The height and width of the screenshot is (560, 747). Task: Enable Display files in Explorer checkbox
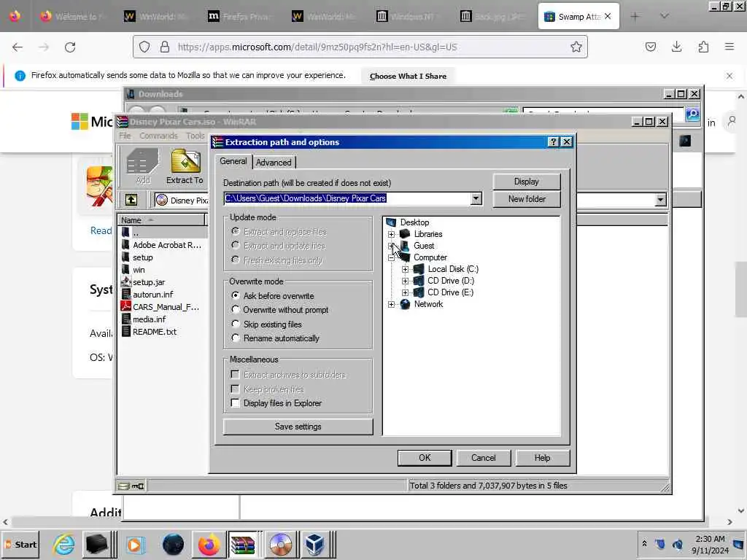(235, 403)
